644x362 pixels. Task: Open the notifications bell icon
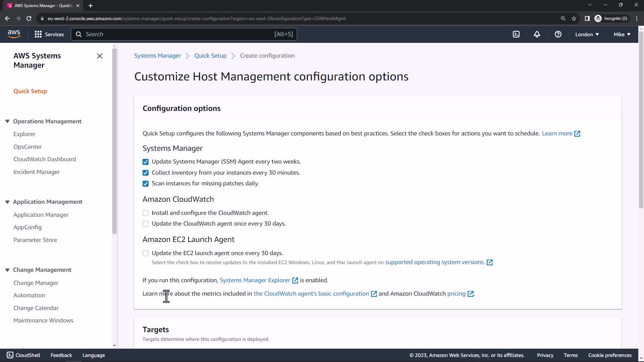(x=537, y=34)
